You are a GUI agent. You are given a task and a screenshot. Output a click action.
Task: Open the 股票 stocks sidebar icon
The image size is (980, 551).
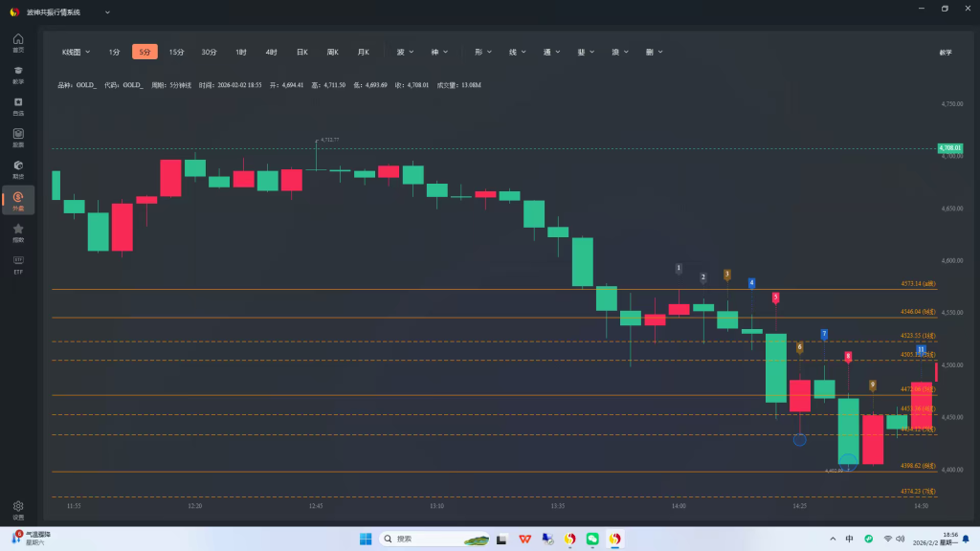(18, 137)
